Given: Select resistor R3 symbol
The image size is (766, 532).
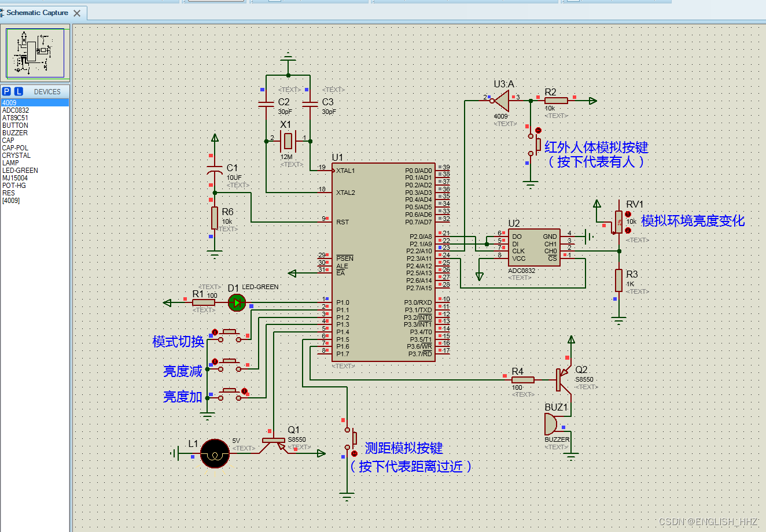Looking at the screenshot, I should tap(619, 280).
